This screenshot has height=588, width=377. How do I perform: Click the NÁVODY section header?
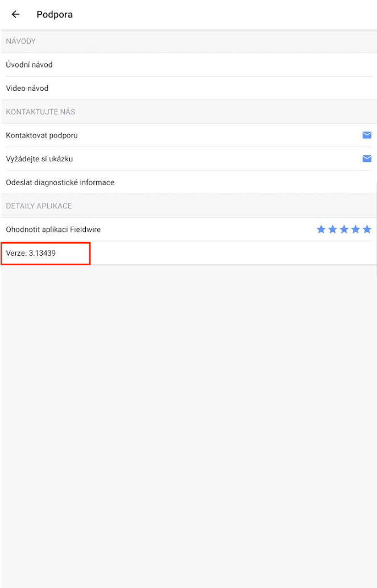21,41
